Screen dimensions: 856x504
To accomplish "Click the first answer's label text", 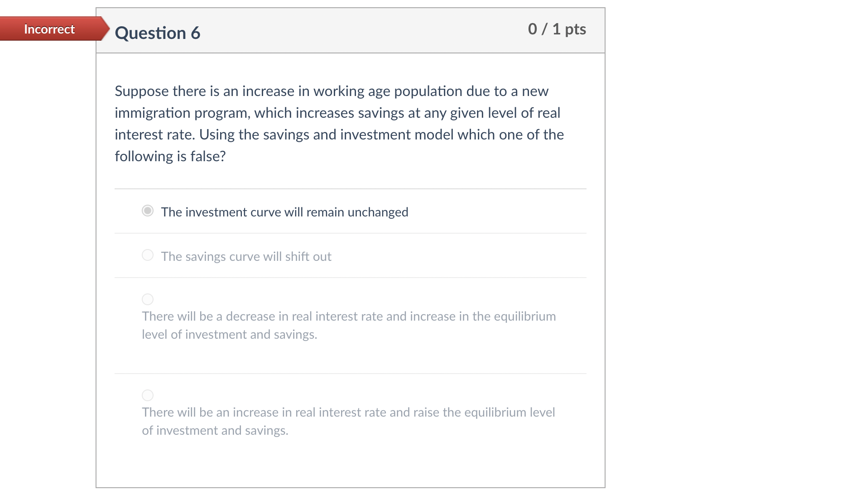I will [x=284, y=211].
